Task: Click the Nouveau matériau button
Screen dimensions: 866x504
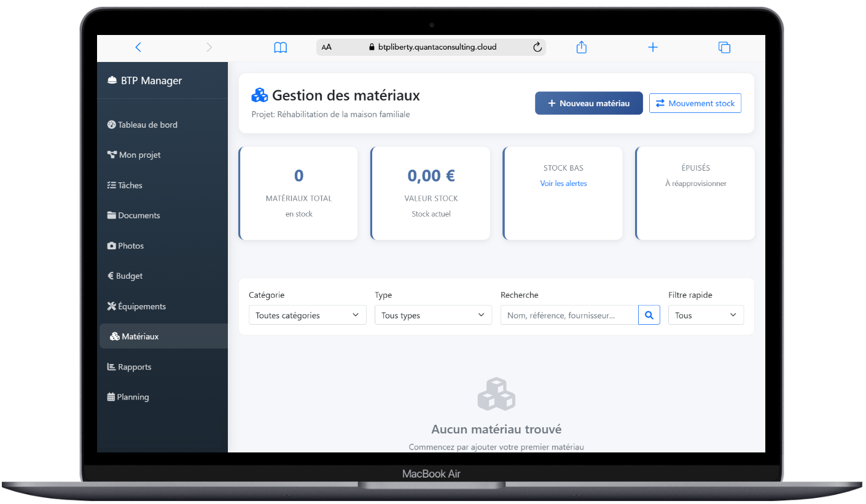Action: point(588,103)
